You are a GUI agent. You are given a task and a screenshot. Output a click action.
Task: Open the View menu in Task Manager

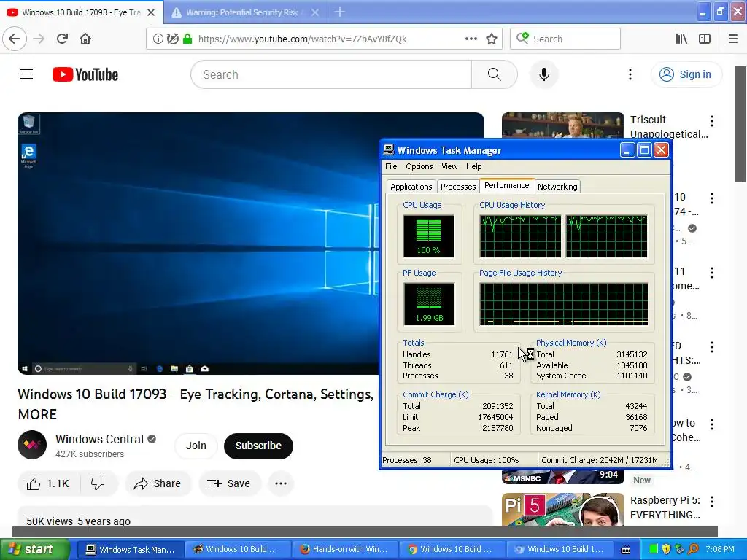449,166
